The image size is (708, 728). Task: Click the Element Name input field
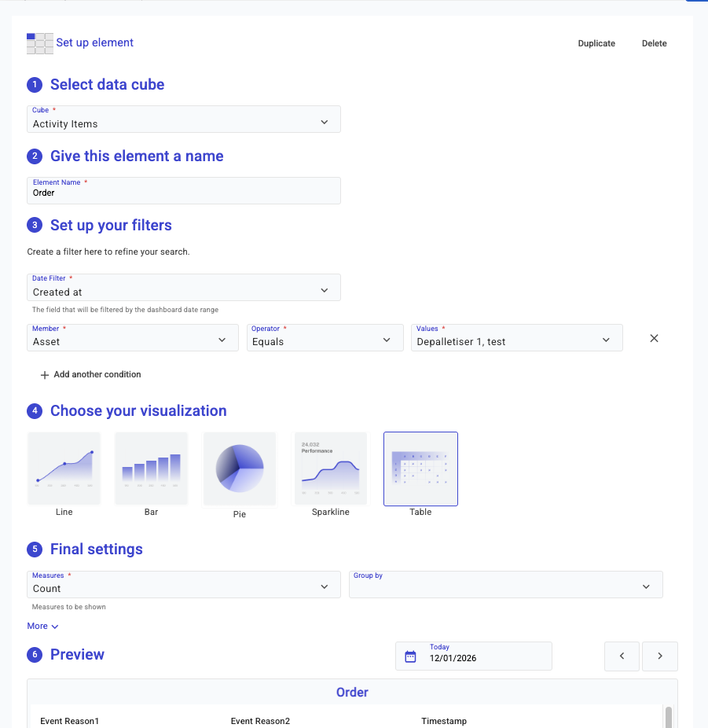pos(184,191)
